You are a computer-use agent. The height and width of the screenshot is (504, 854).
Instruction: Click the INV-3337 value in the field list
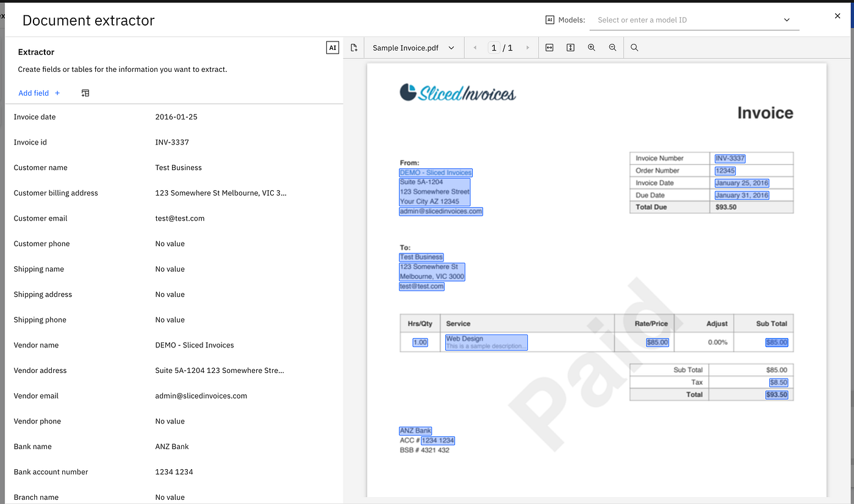point(172,142)
